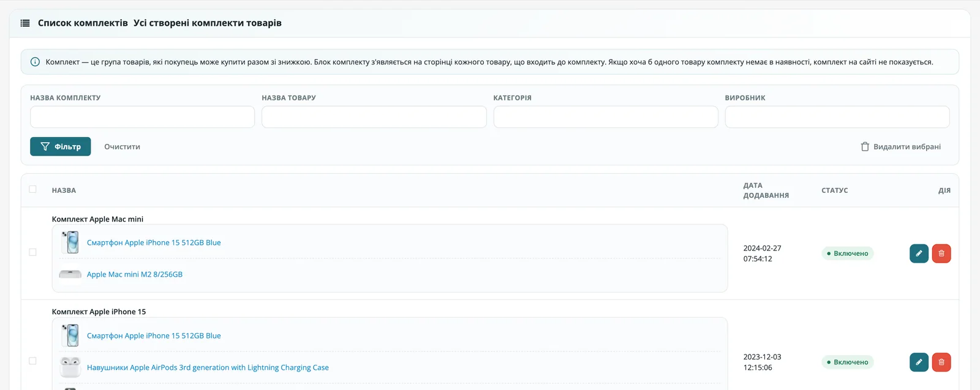Click the list icon beside Список комплектів

(25, 23)
